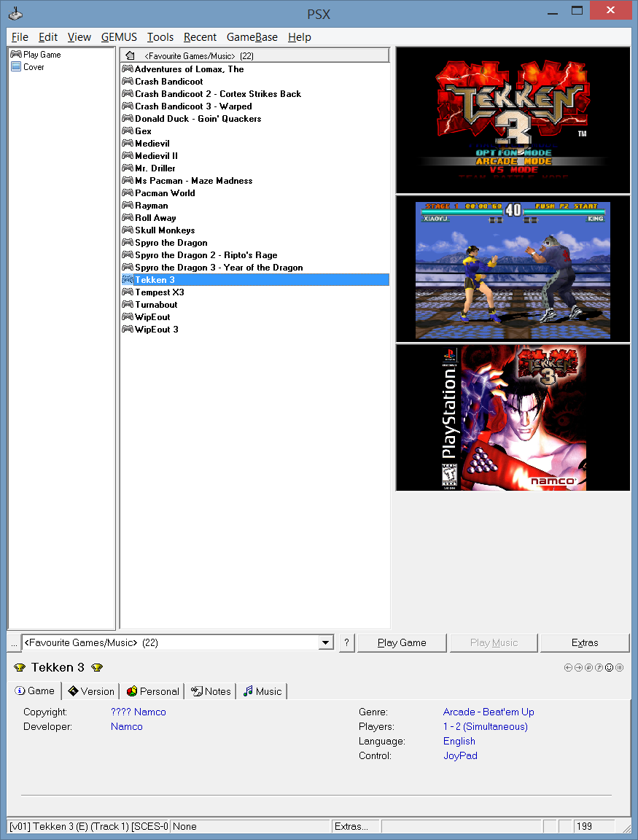Open the Edit menu
Viewport: 638px width, 840px height.
(x=48, y=37)
